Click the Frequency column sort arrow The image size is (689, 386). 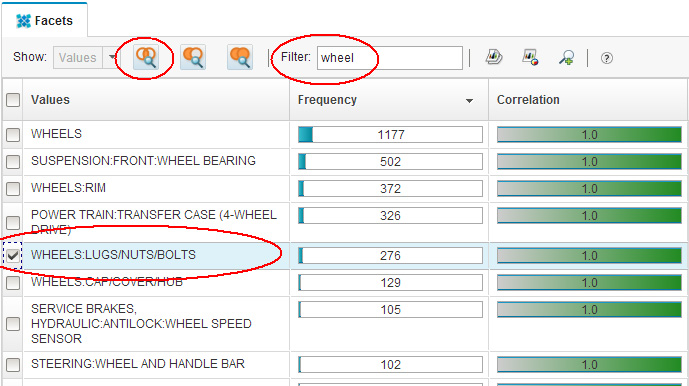(x=469, y=101)
